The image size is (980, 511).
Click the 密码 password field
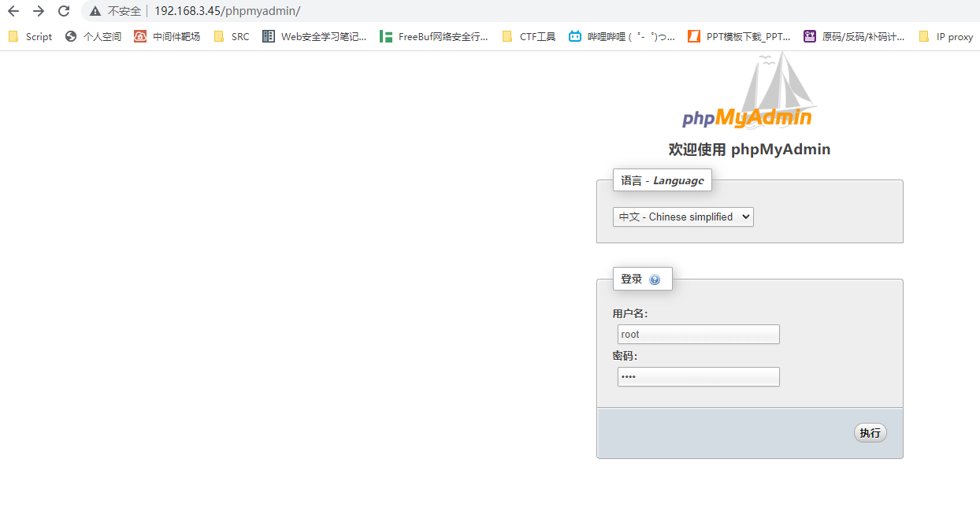699,377
